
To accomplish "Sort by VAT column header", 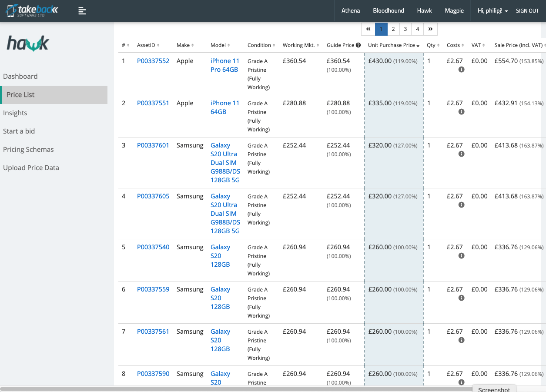I will click(x=479, y=45).
